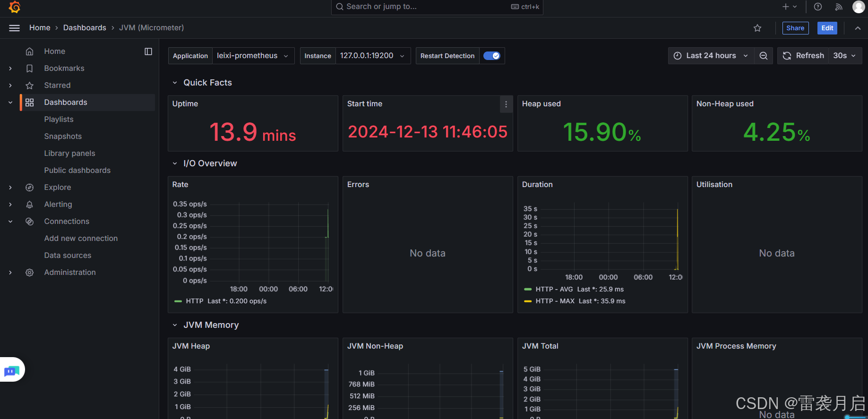868x419 pixels.
Task: Open Snapshots in the sidebar
Action: point(63,137)
